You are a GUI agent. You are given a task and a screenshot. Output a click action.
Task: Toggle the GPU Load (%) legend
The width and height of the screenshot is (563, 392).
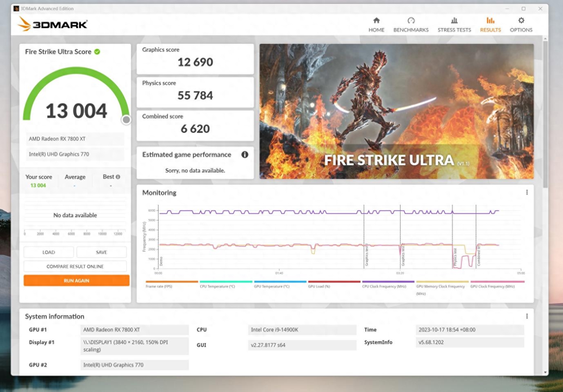tap(334, 284)
